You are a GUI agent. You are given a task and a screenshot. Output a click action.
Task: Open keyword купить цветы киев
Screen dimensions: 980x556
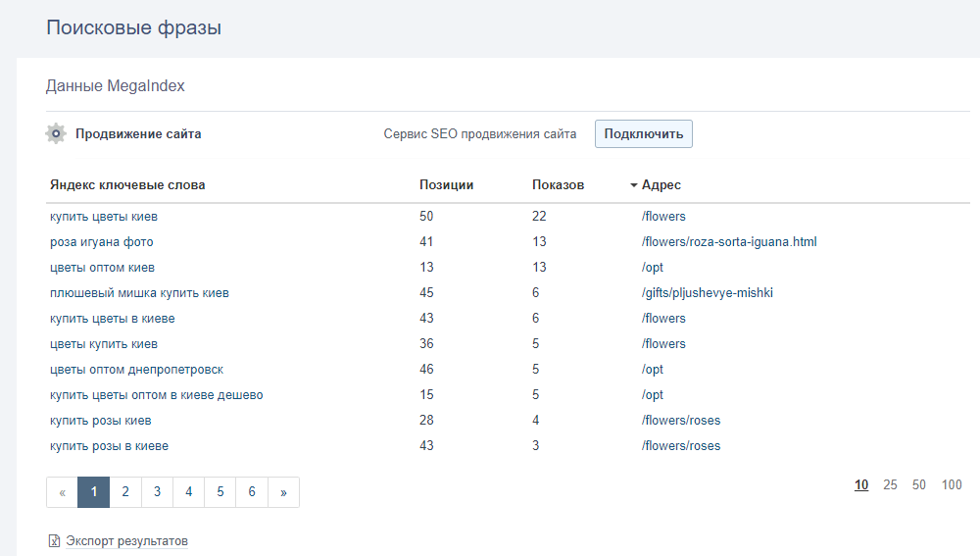[104, 217]
